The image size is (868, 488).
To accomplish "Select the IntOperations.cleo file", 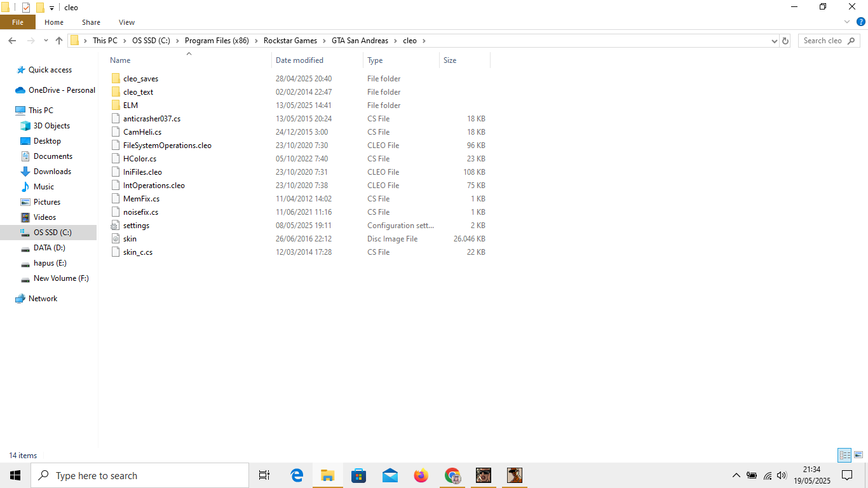I will pos(154,186).
